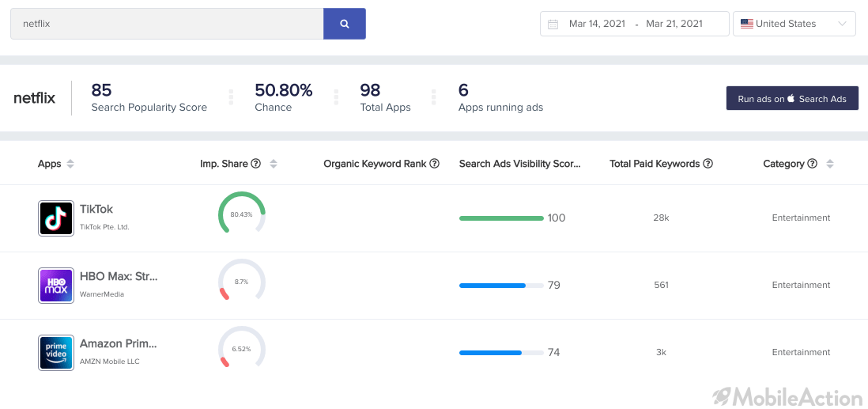Viewport: 868px width, 409px height.
Task: Click Entertainment category in Amazon Prime row
Action: click(x=801, y=352)
